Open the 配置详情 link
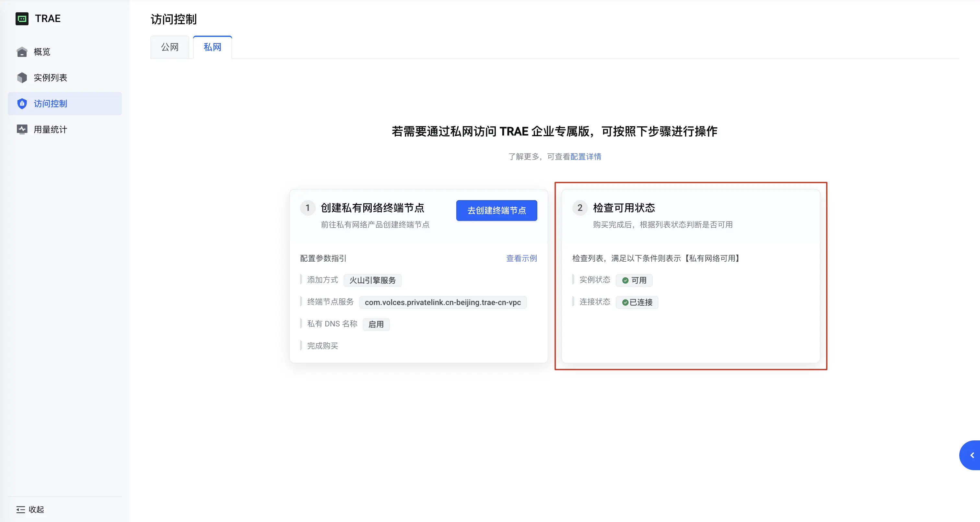This screenshot has width=980, height=522. coord(586,157)
